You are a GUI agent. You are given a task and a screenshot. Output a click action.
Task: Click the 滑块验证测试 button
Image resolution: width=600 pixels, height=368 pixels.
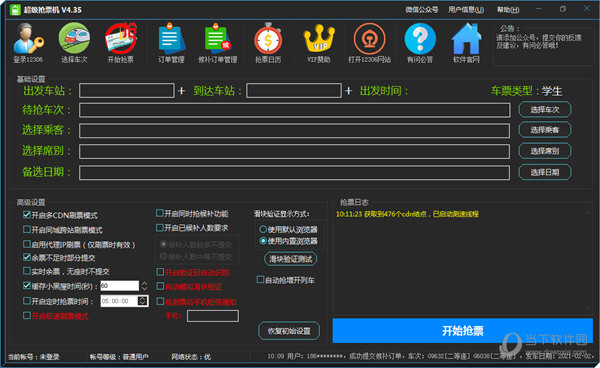click(290, 259)
